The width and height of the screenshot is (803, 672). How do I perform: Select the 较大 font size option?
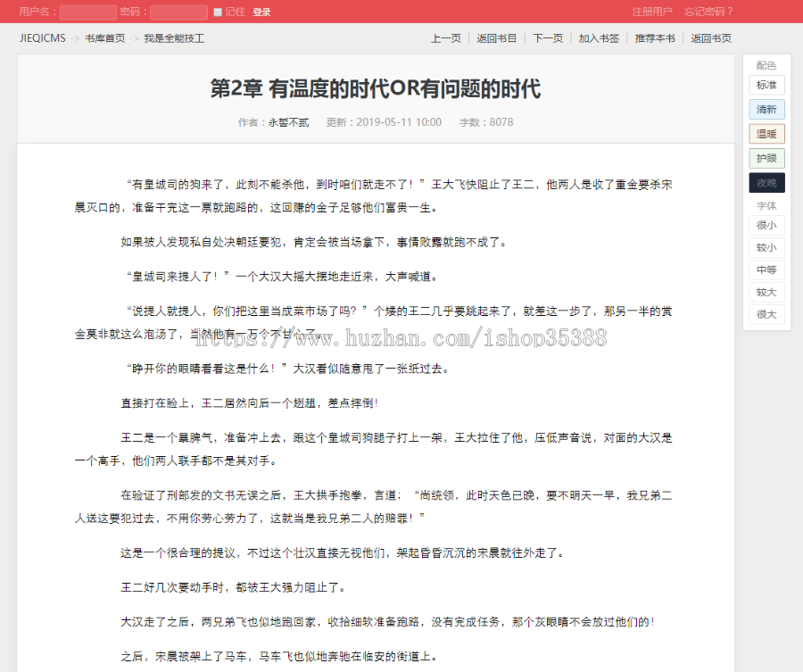click(x=766, y=292)
